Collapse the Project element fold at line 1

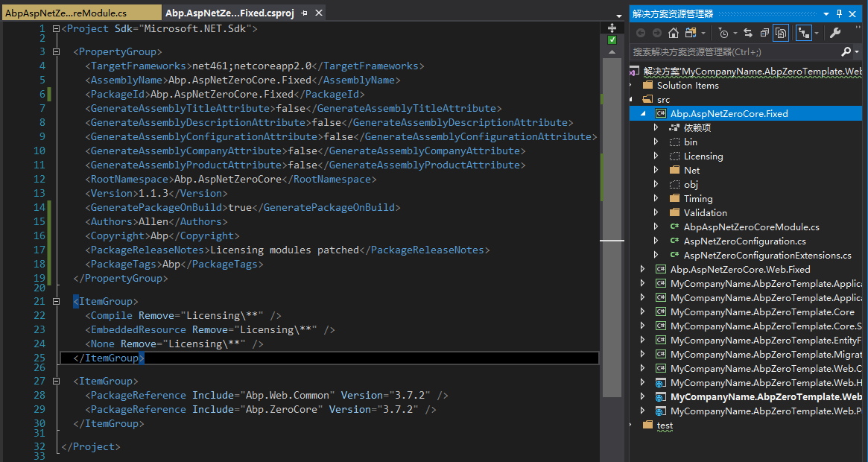pos(56,28)
